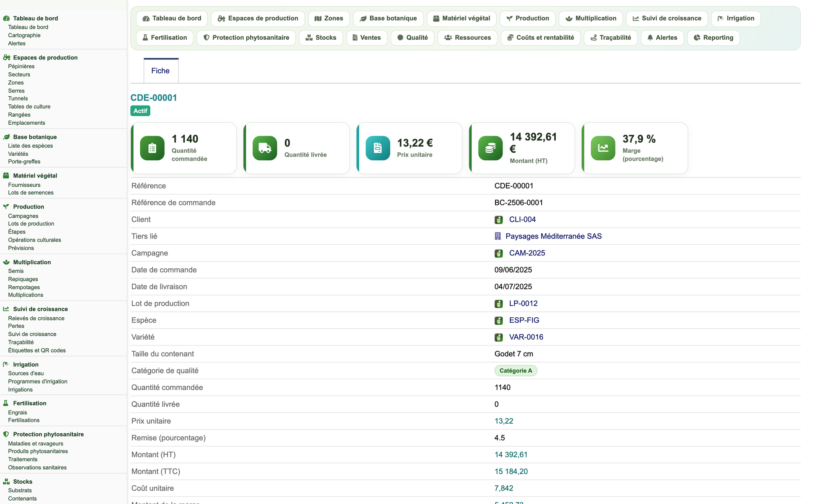This screenshot has height=504, width=815.
Task: Open Étiquettes et QR codes sidebar item
Action: [x=37, y=351]
